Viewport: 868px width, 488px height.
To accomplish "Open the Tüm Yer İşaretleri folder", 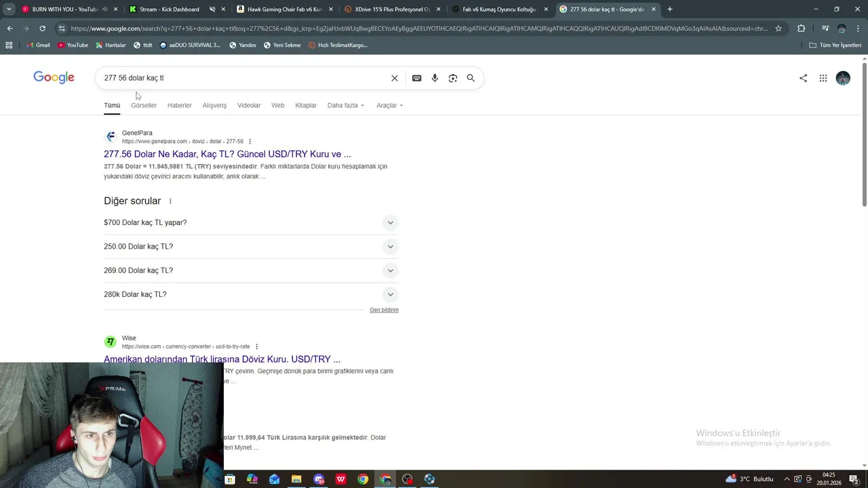I will tap(835, 45).
